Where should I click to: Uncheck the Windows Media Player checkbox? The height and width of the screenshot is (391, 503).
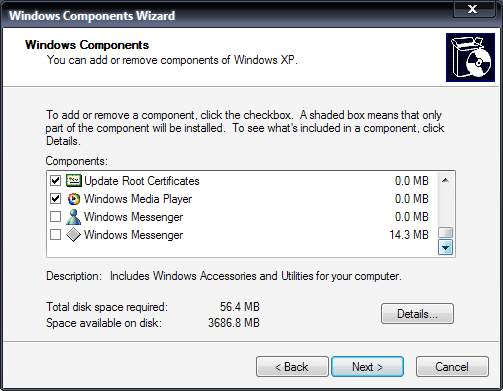[55, 199]
